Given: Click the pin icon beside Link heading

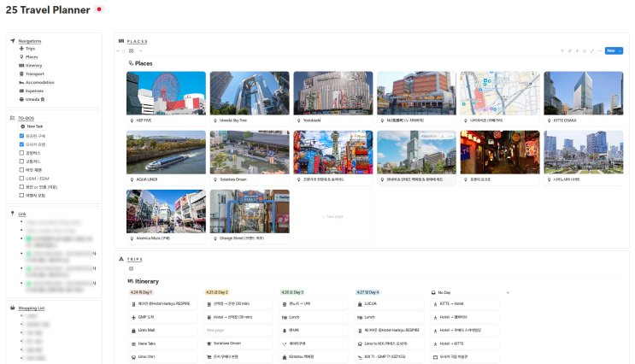Looking at the screenshot, I should coord(13,214).
